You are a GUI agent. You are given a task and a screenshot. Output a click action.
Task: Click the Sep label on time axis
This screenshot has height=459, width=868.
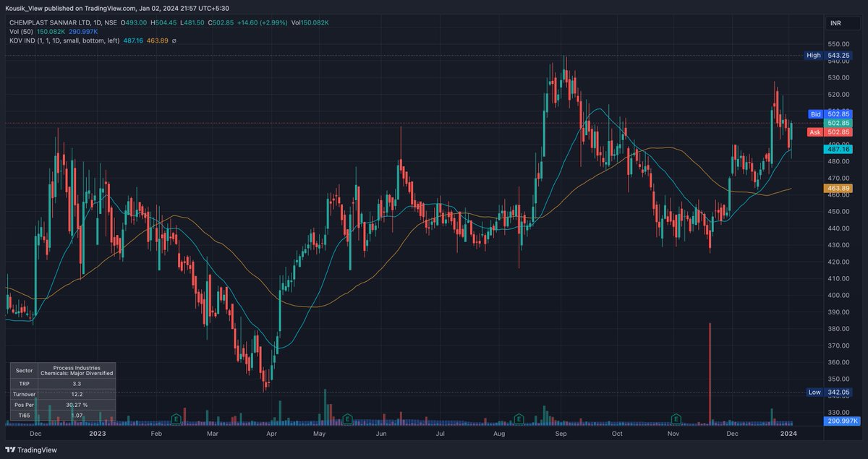[x=561, y=433]
